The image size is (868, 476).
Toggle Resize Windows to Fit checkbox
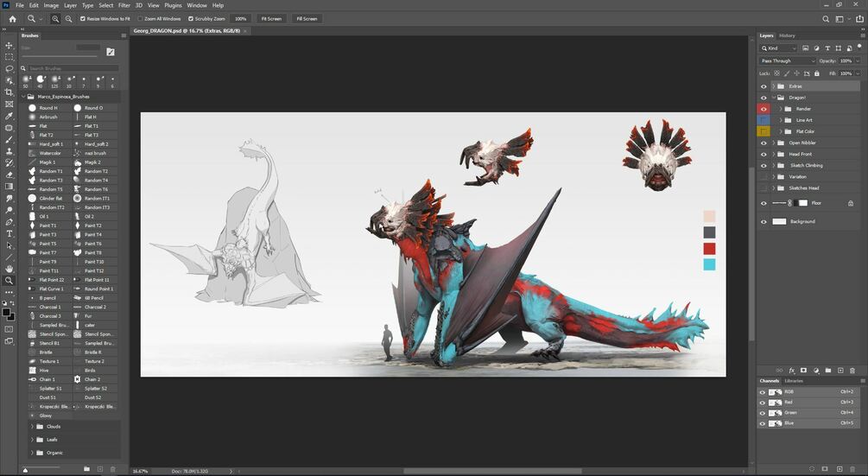click(83, 19)
